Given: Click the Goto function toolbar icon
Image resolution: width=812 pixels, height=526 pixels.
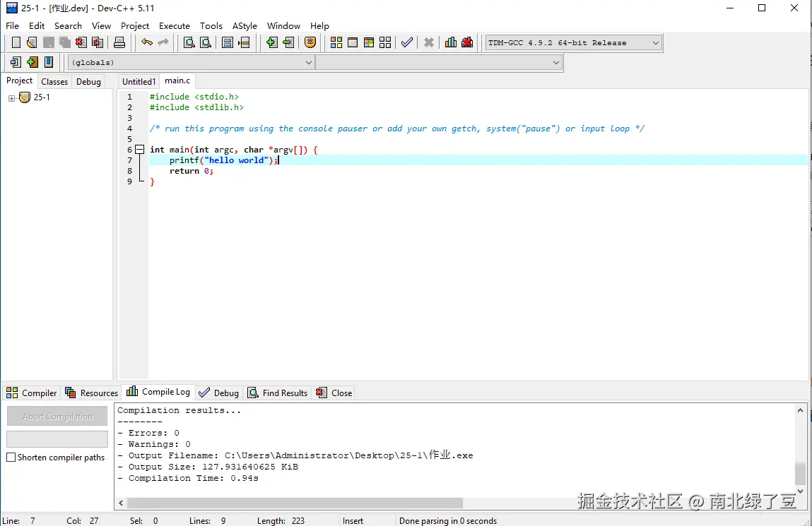Looking at the screenshot, I should pyautogui.click(x=228, y=42).
